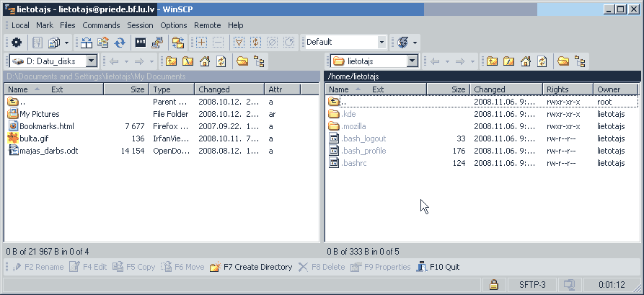Screen dimensions: 644x295
Task: Go back in the remote panel history
Action: tap(435, 61)
